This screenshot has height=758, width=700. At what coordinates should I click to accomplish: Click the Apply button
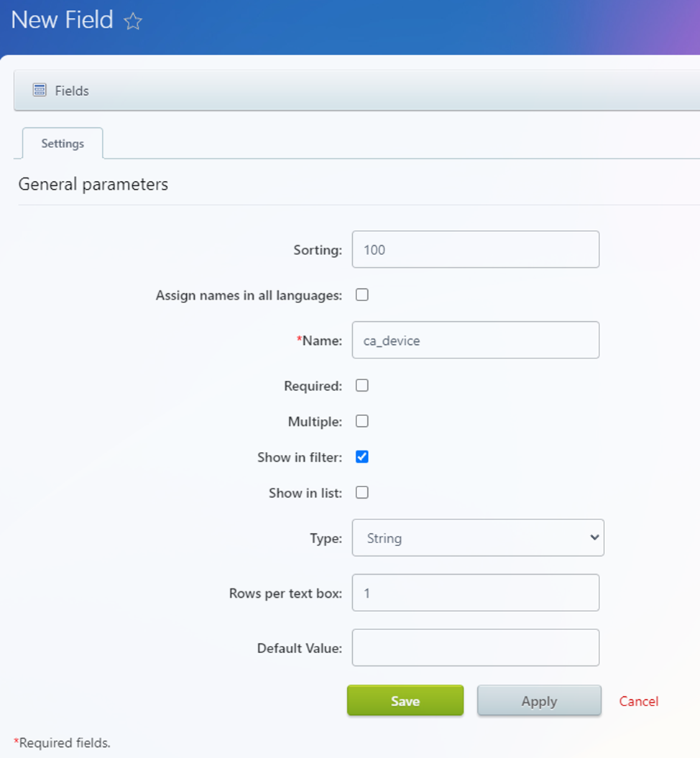pos(539,701)
